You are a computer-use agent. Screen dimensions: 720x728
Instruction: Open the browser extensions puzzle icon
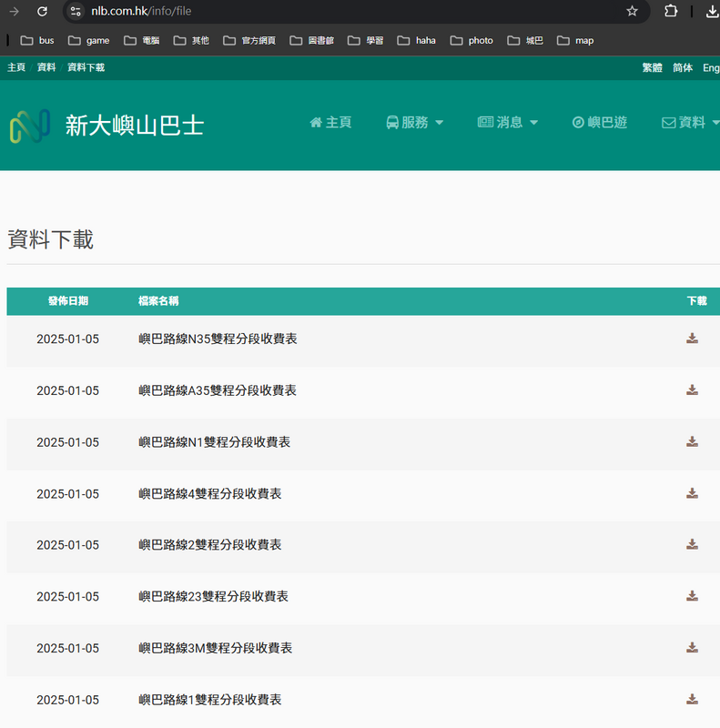tap(670, 11)
